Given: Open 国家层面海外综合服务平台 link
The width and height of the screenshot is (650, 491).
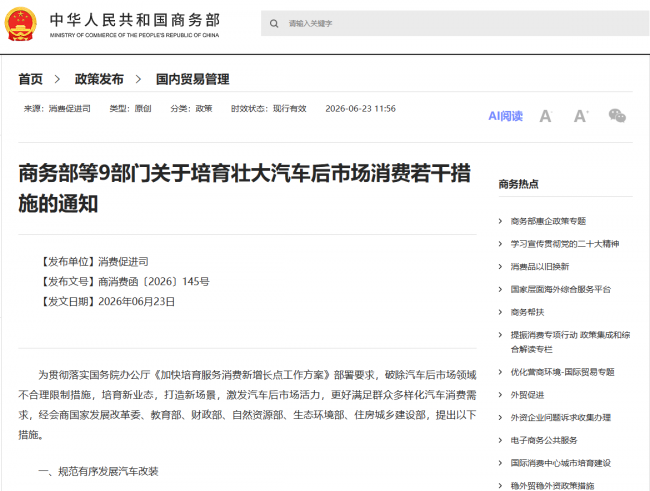Looking at the screenshot, I should [x=560, y=289].
